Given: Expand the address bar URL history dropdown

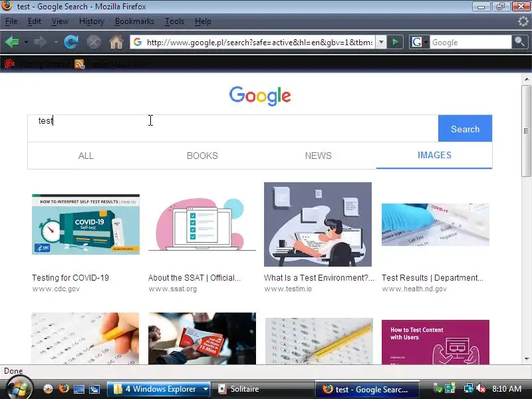Looking at the screenshot, I should [381, 43].
